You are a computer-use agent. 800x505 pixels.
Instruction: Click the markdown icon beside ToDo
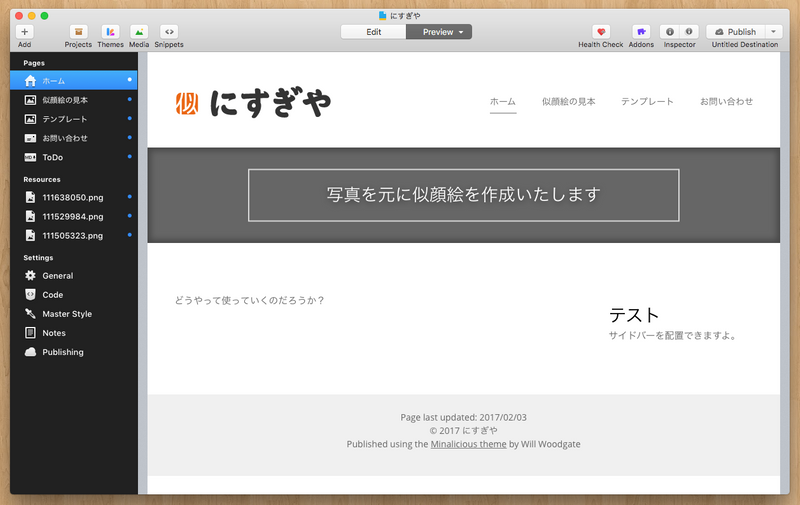click(x=31, y=157)
